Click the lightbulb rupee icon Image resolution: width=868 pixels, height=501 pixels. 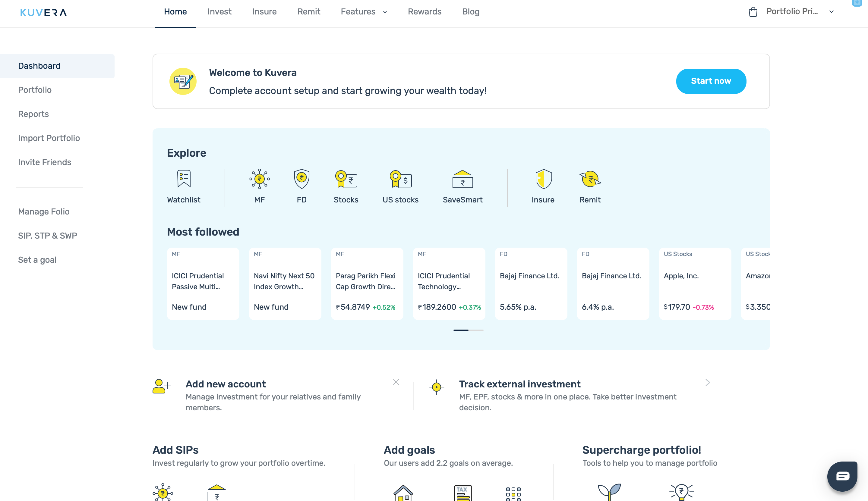tap(681, 492)
